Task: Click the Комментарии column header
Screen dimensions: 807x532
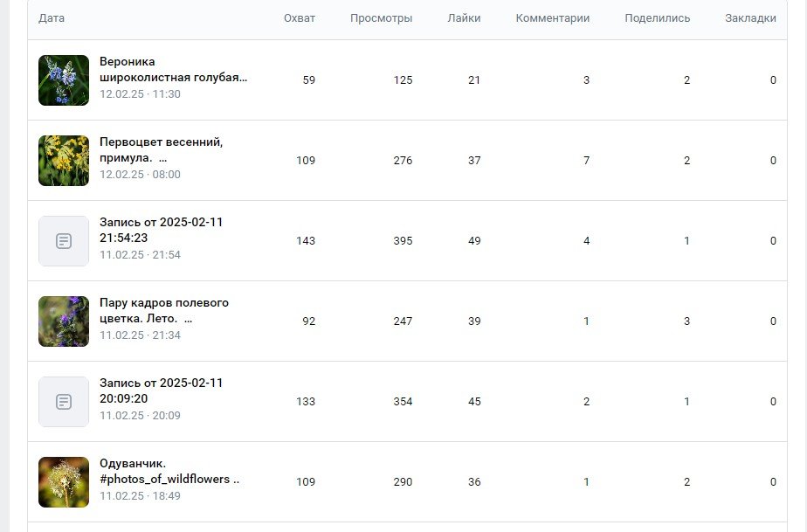Action: tap(552, 18)
